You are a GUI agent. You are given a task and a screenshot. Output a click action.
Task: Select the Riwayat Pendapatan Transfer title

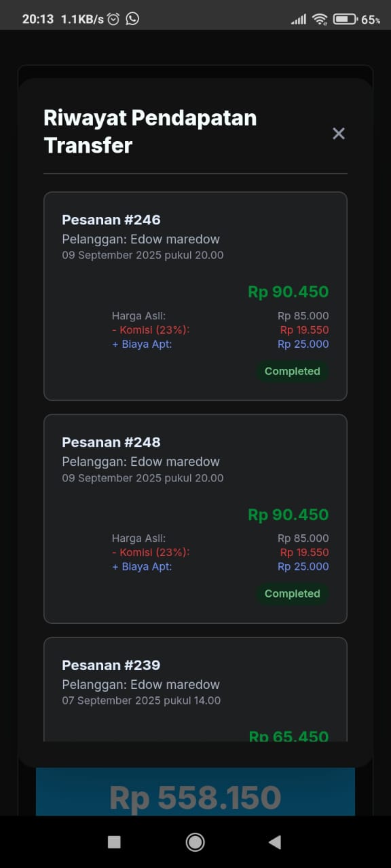150,131
